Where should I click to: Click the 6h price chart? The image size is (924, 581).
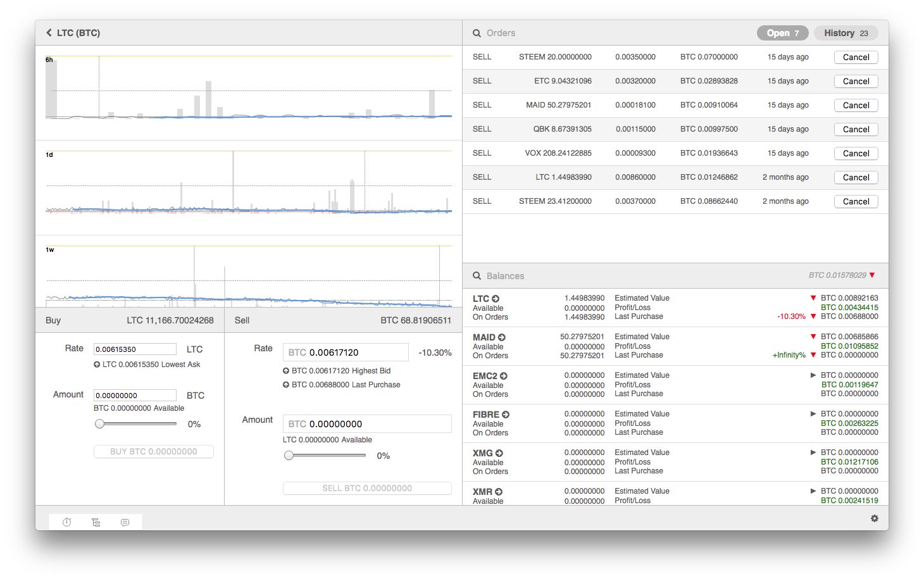pos(249,87)
